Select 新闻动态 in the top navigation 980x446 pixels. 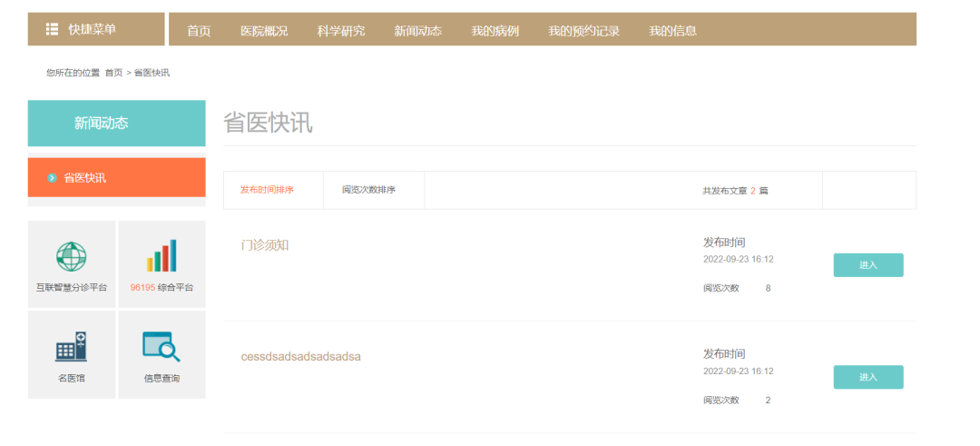(418, 31)
